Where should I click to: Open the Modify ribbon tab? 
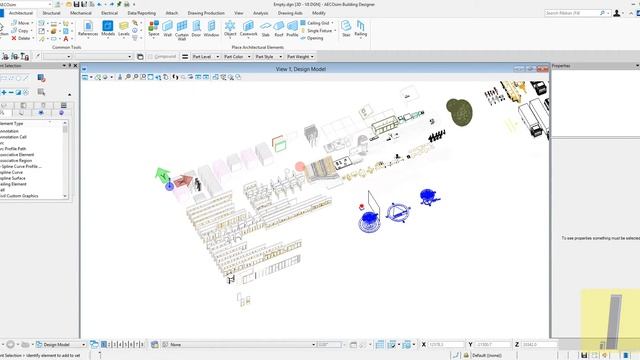click(x=319, y=13)
